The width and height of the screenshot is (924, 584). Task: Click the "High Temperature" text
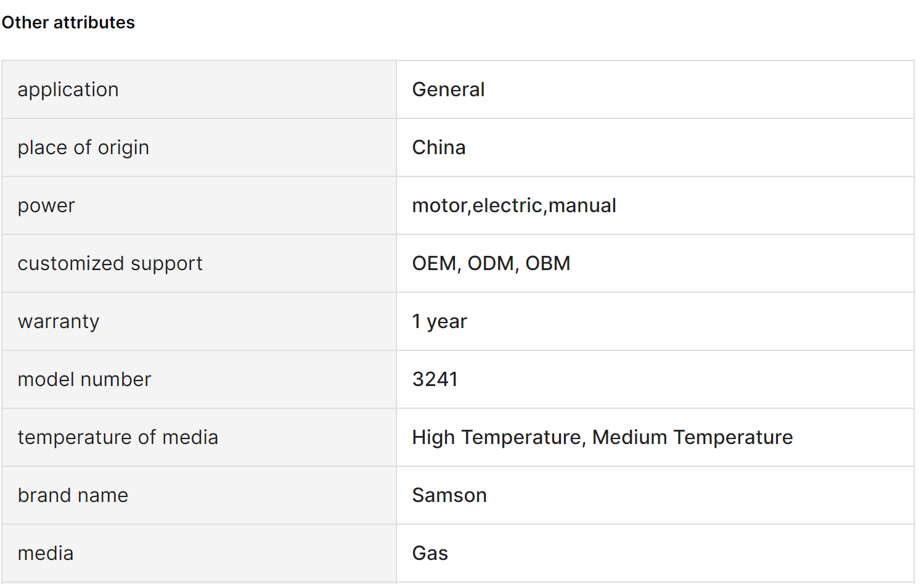(496, 438)
